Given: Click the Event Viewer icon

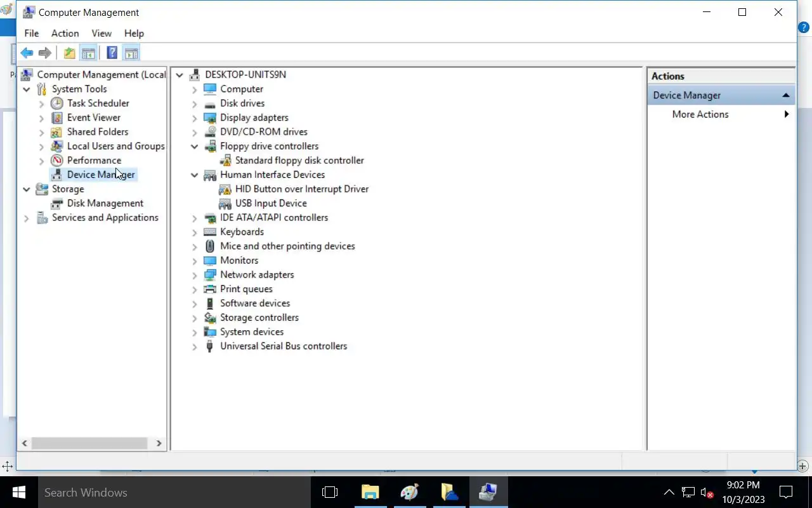Looking at the screenshot, I should [x=57, y=117].
